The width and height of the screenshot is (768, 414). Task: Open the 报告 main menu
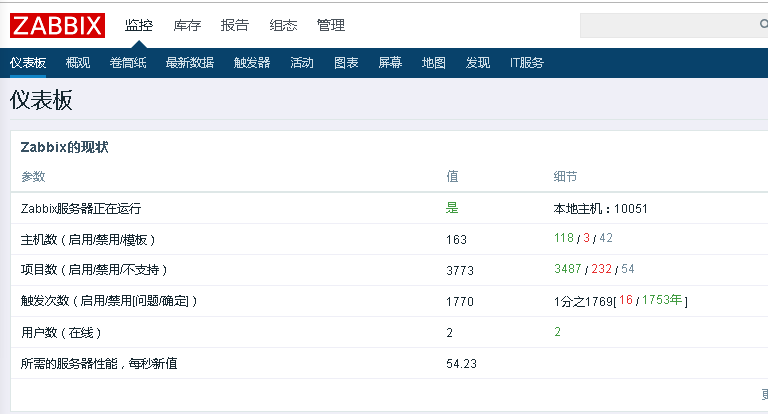[x=235, y=25]
